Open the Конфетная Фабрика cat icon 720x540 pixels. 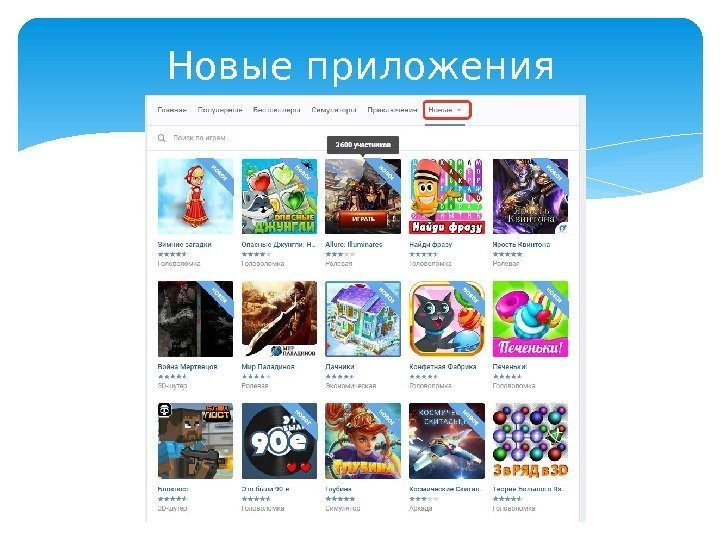point(447,319)
